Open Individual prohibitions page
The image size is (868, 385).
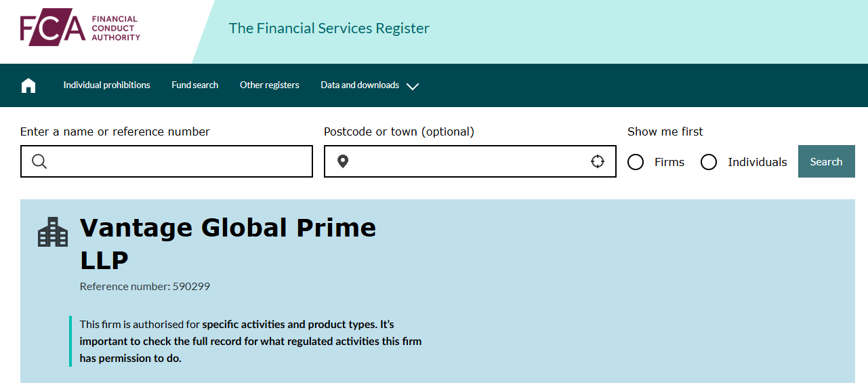[107, 85]
